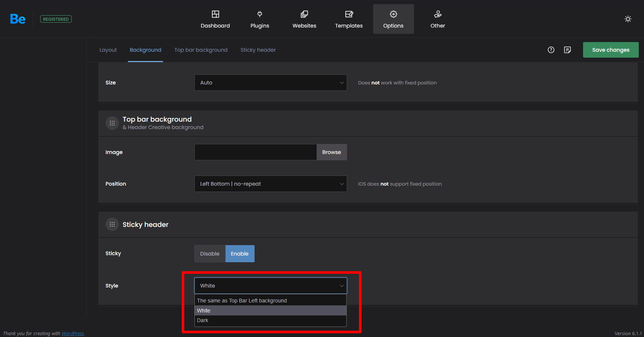Open the Plugins section
This screenshot has height=337, width=644.
coord(260,19)
